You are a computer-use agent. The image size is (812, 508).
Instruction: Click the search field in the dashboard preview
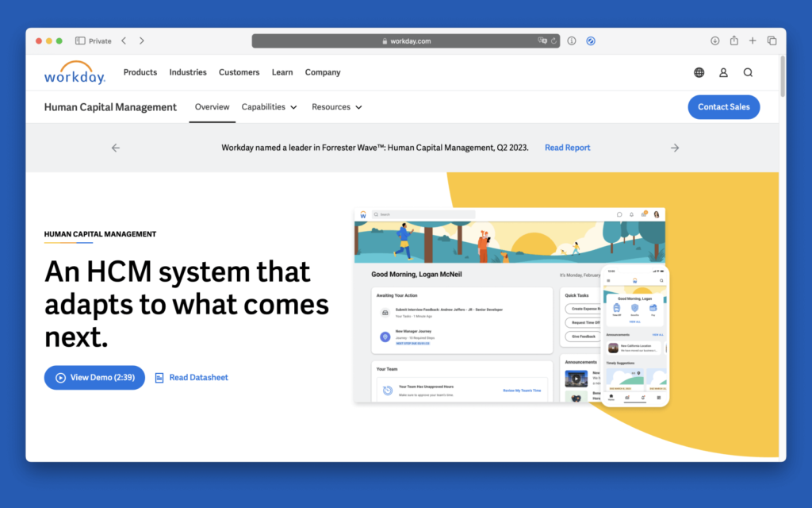pos(423,214)
